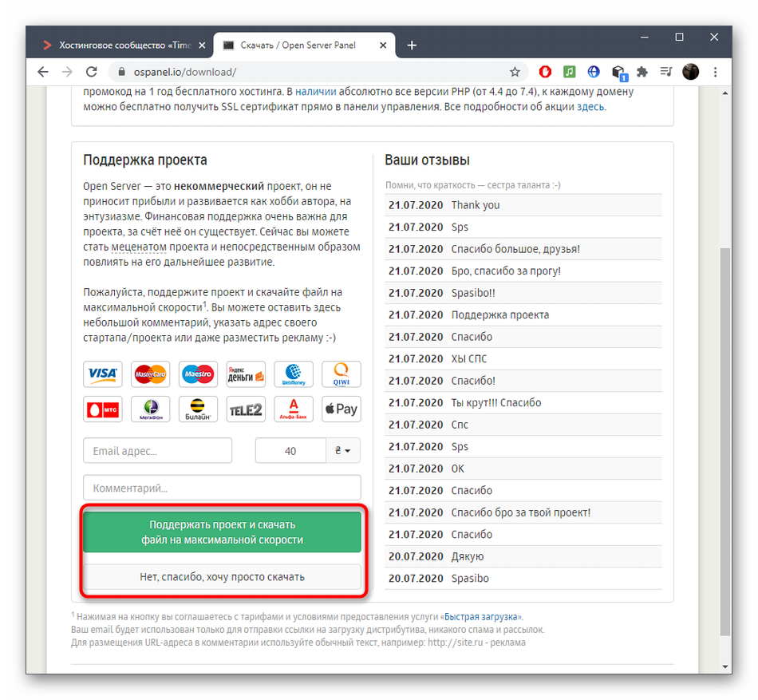Open Chrome three-dot menu

point(715,72)
